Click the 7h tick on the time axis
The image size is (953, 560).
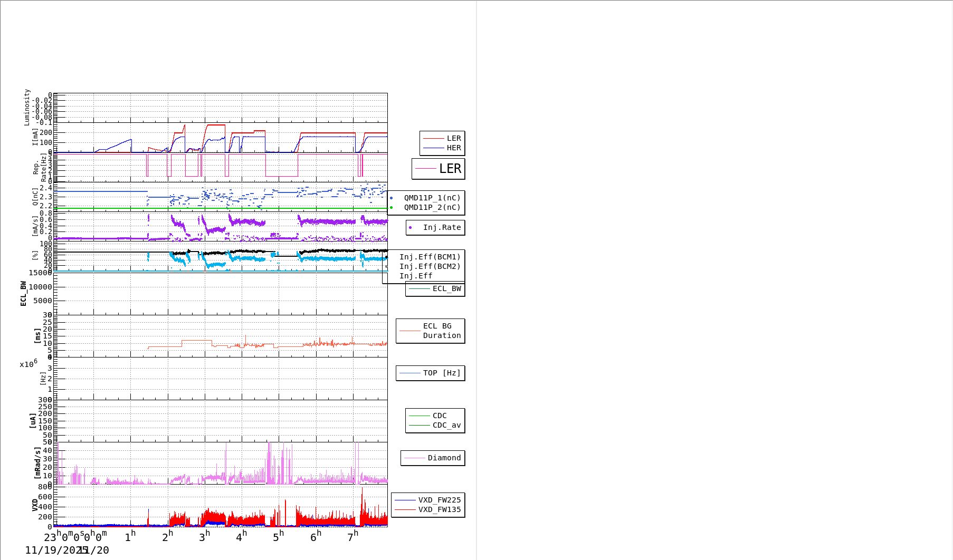tap(352, 537)
